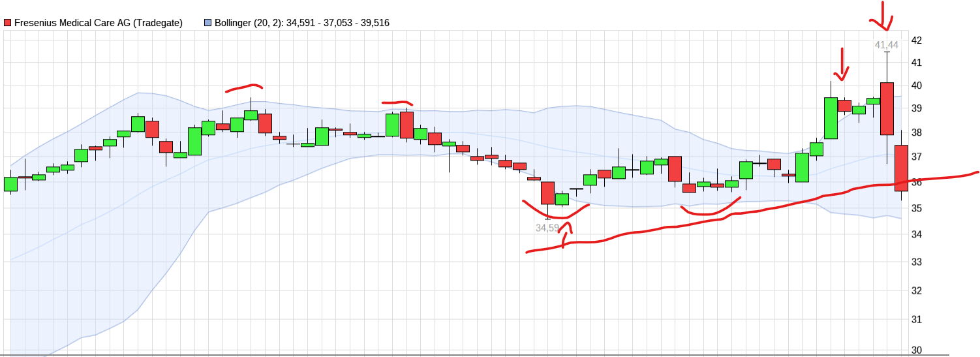Select the tall red candle below the 41,44 label
Viewport: 980px width, 357px height.
click(x=887, y=108)
